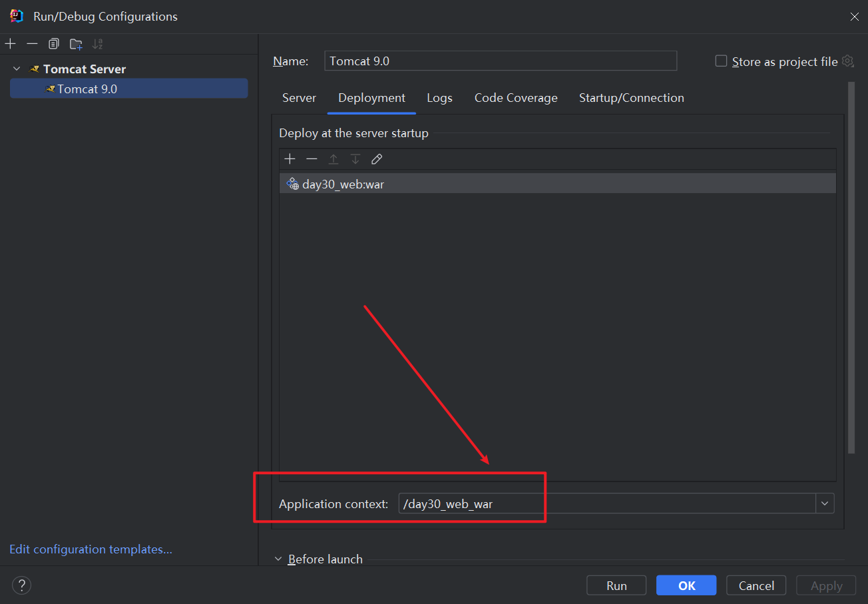Create a new configuration folder via folder icon
868x604 pixels.
pyautogui.click(x=76, y=44)
